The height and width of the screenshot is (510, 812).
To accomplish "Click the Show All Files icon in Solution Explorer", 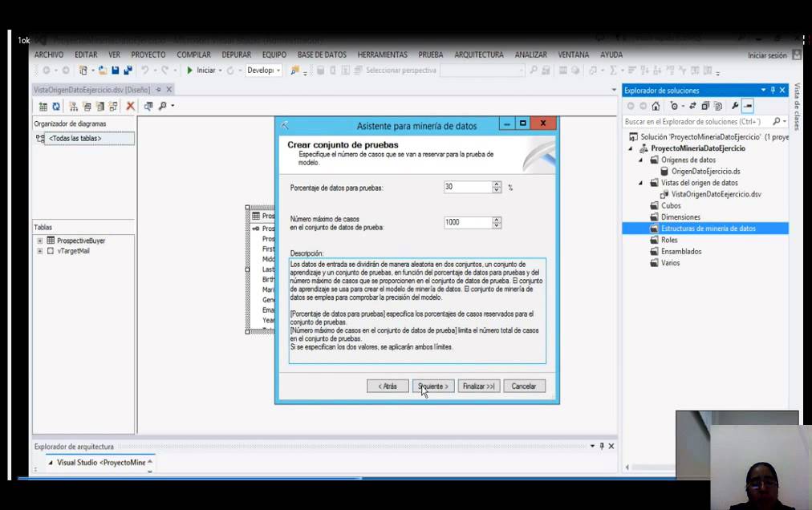I will pos(718,106).
